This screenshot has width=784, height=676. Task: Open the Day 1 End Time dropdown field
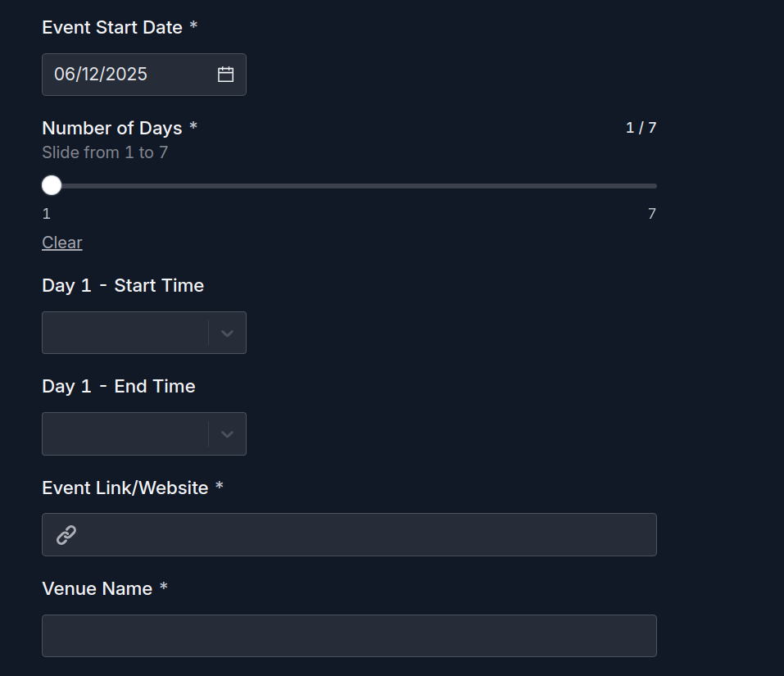(125, 434)
